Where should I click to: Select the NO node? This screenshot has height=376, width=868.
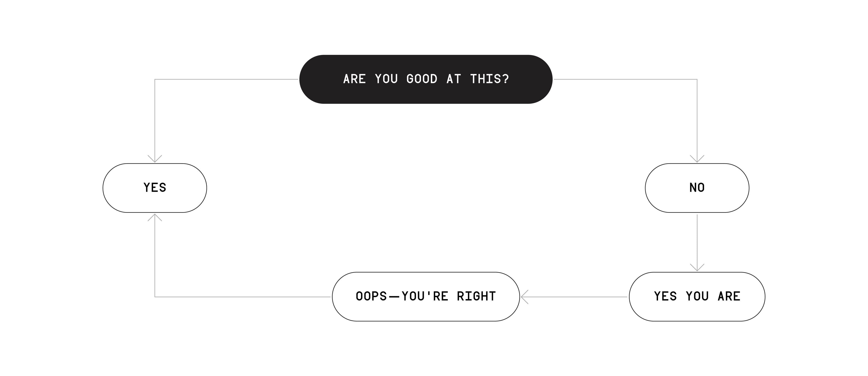coord(697,188)
